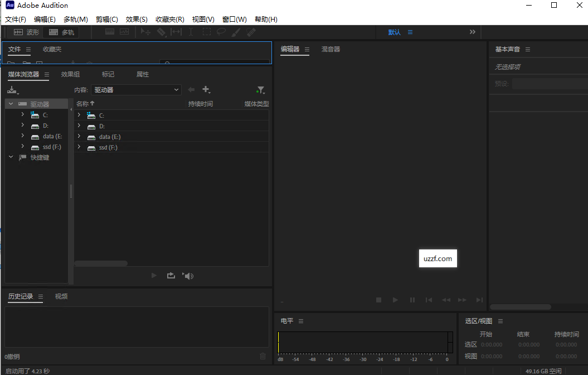This screenshot has width=588, height=375.
Task: Select the Move tool in the toolbar
Action: click(x=145, y=32)
